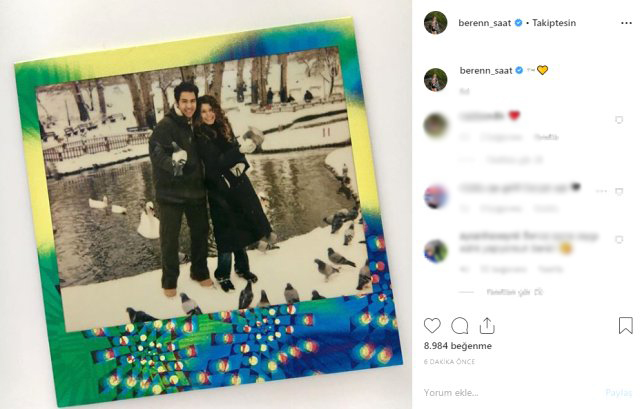The height and width of the screenshot is (409, 640).
Task: Open berenn_saat username in the caption
Action: (x=486, y=71)
